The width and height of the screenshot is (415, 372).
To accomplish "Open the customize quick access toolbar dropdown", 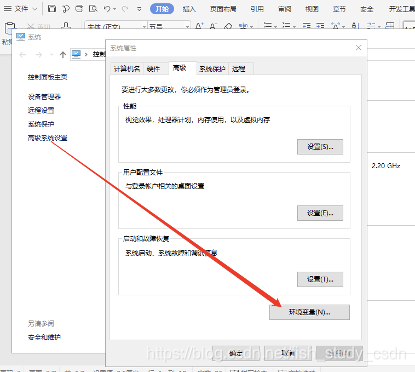I will click(139, 9).
